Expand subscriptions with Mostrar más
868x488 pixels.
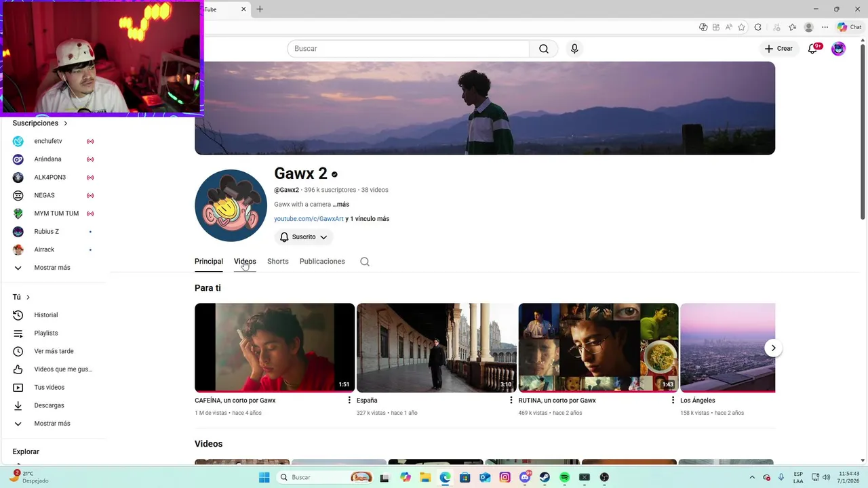53,268
